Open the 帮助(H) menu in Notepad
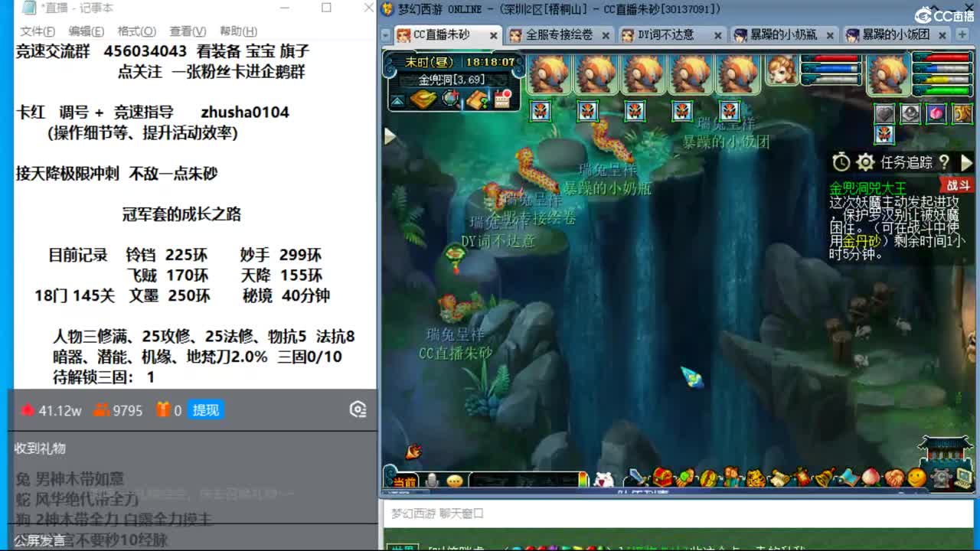 point(238,31)
